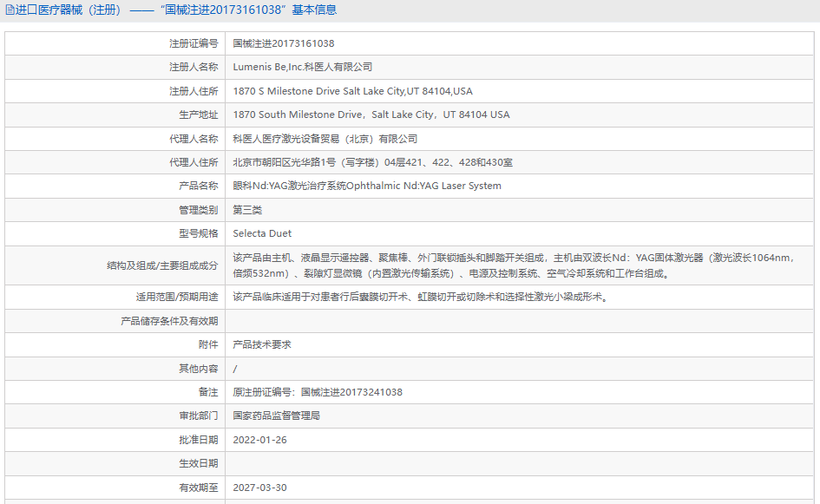The image size is (820, 504).
Task: Click the 产品储存条件及有效期 label
Action: point(169,321)
